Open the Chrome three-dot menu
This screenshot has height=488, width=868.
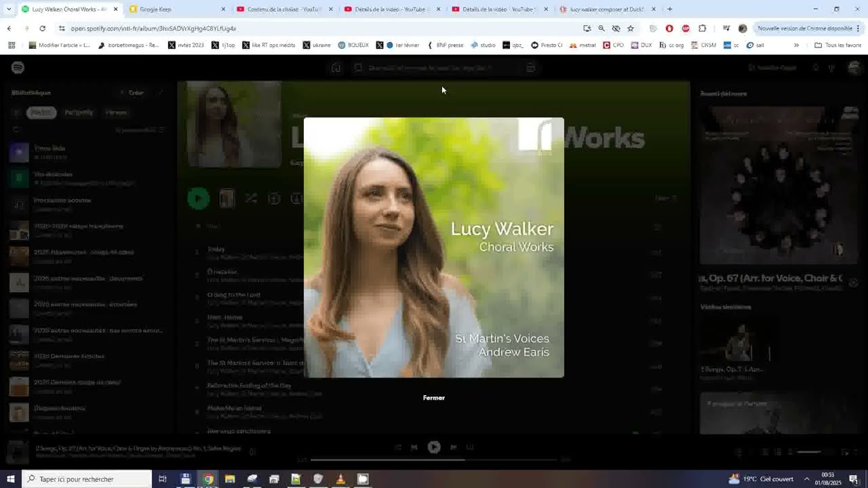point(859,28)
